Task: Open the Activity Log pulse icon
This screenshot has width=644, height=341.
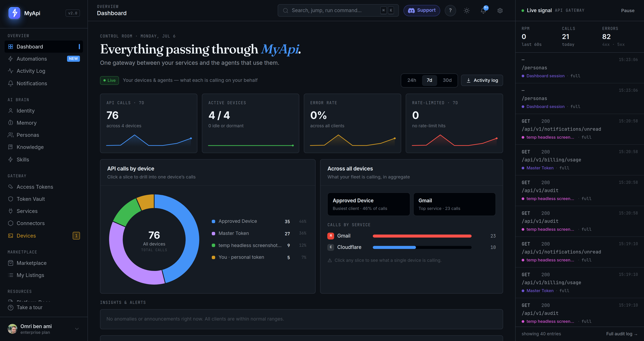Action: (x=10, y=71)
